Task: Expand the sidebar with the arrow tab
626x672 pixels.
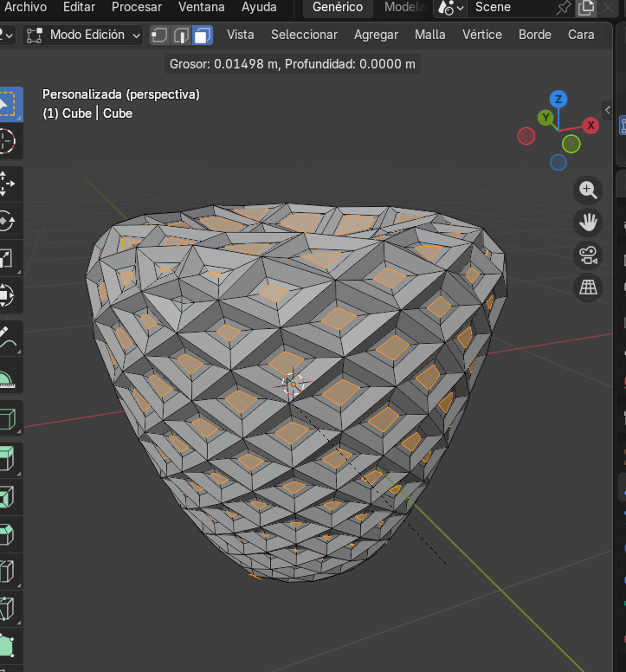Action: (608, 110)
